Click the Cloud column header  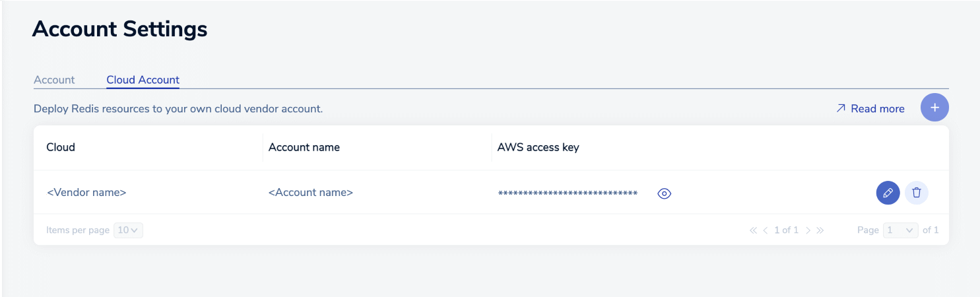[x=61, y=147]
